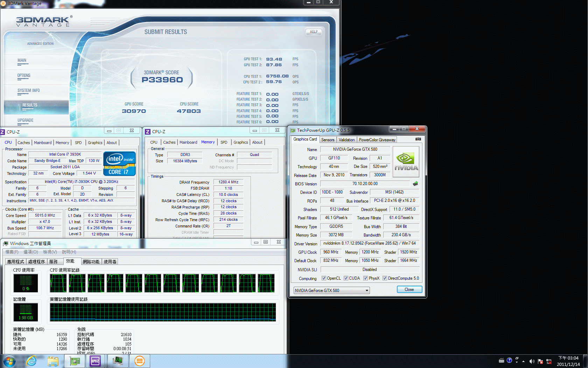Select the 使用者 tab in Task Manager
588x368 pixels.
[x=110, y=262]
